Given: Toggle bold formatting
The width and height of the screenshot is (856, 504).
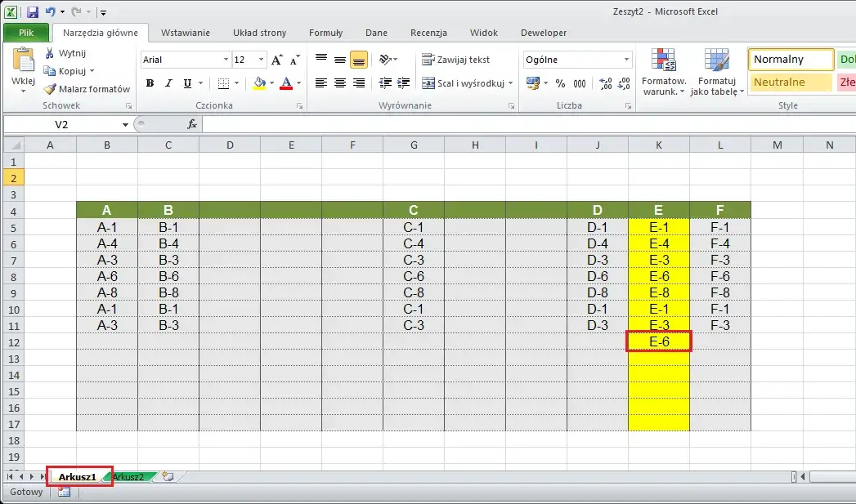Looking at the screenshot, I should click(150, 83).
